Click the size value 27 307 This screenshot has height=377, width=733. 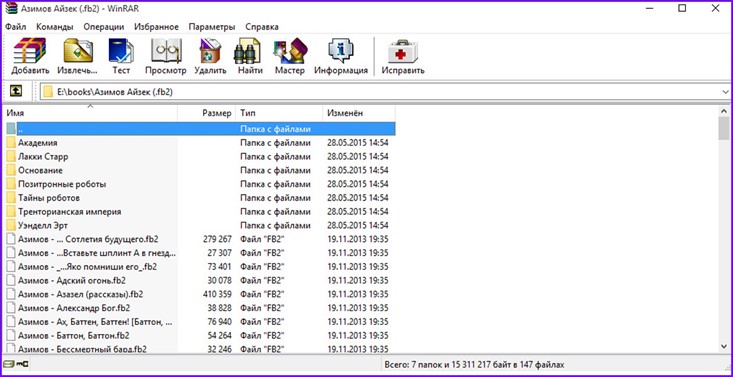[x=220, y=253]
